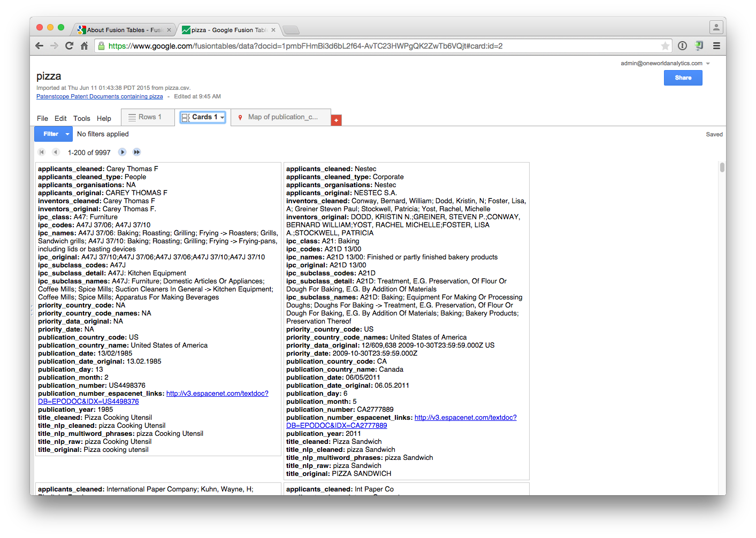Click the blue Filter button

coord(51,134)
